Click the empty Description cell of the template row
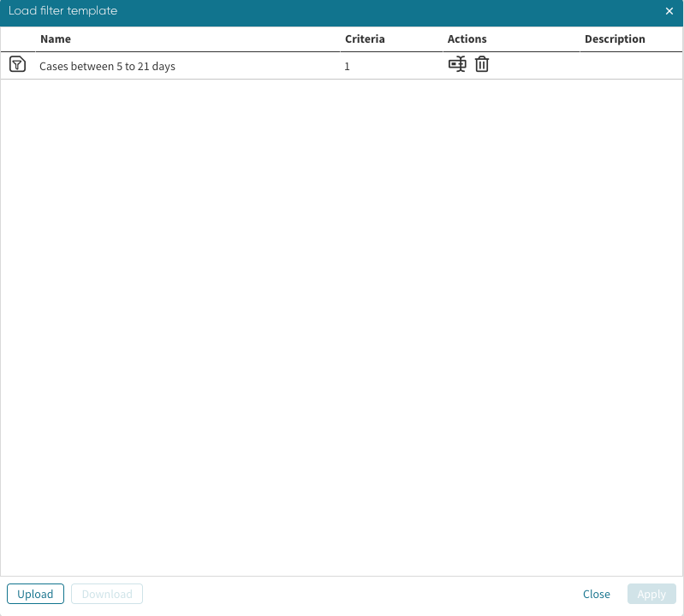 pyautogui.click(x=629, y=66)
